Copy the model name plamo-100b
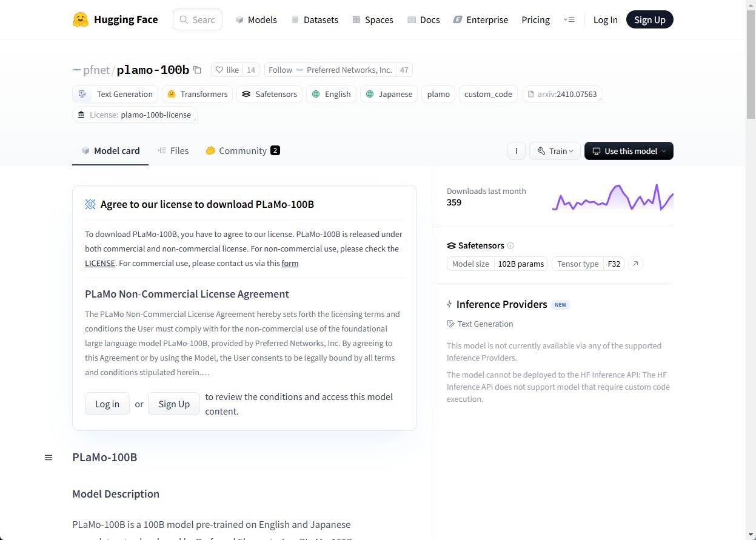Screen dimensions: 756x540 (197, 70)
